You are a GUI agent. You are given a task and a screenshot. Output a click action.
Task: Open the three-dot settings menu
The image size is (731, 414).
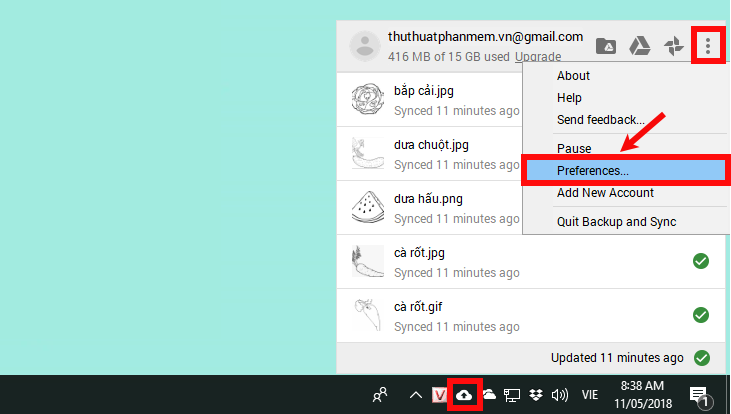coord(708,46)
